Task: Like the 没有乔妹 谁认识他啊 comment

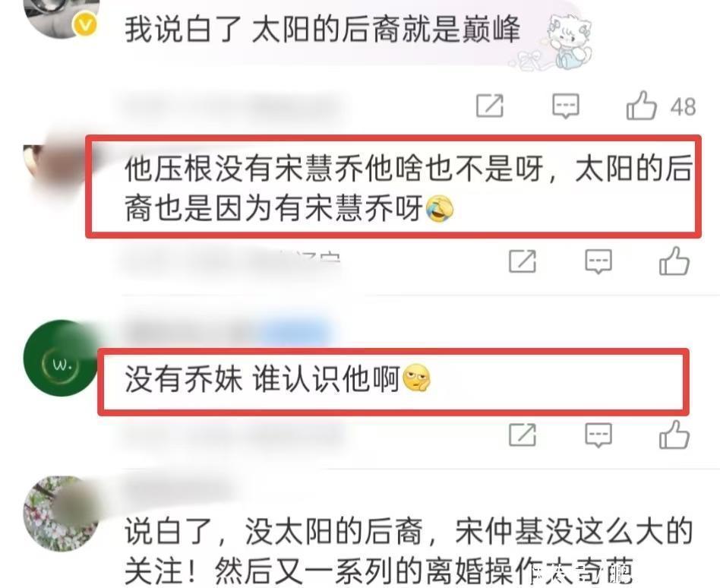Action: (674, 434)
